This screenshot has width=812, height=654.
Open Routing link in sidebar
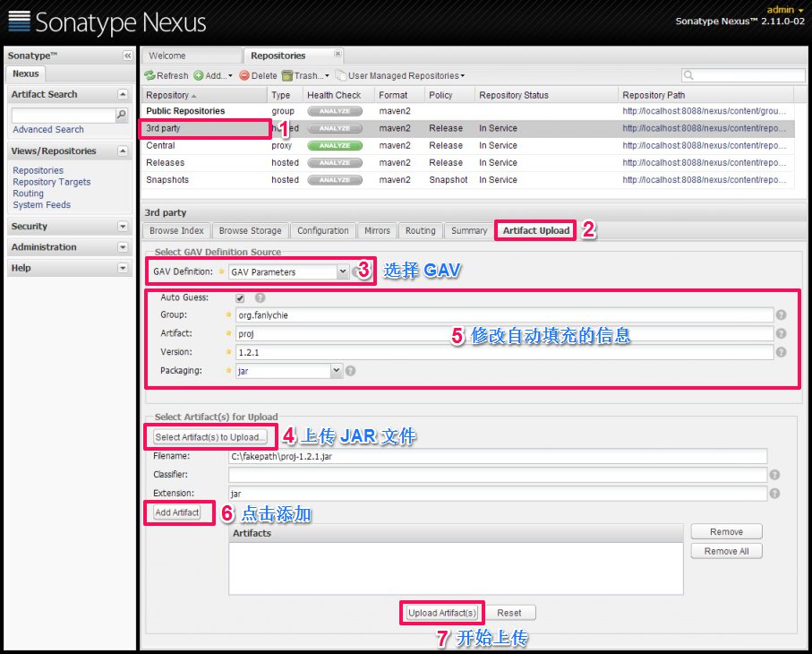[28, 194]
